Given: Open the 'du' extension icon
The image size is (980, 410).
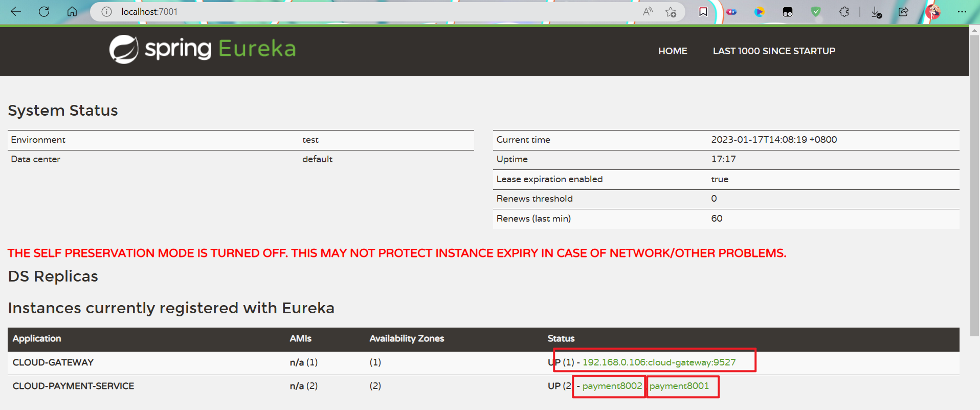Looking at the screenshot, I should pos(731,12).
